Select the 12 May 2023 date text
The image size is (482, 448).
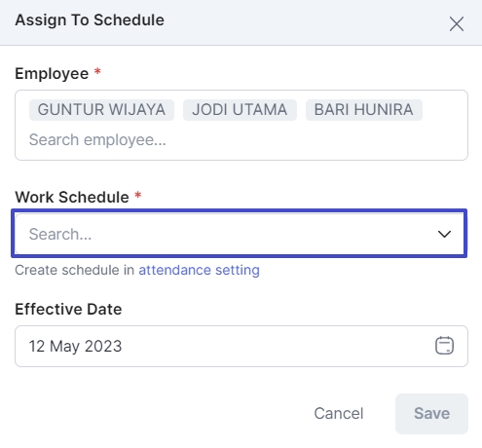75,346
